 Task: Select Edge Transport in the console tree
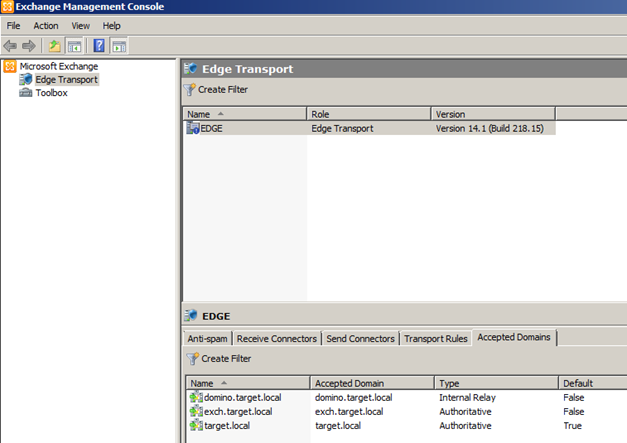click(x=66, y=80)
